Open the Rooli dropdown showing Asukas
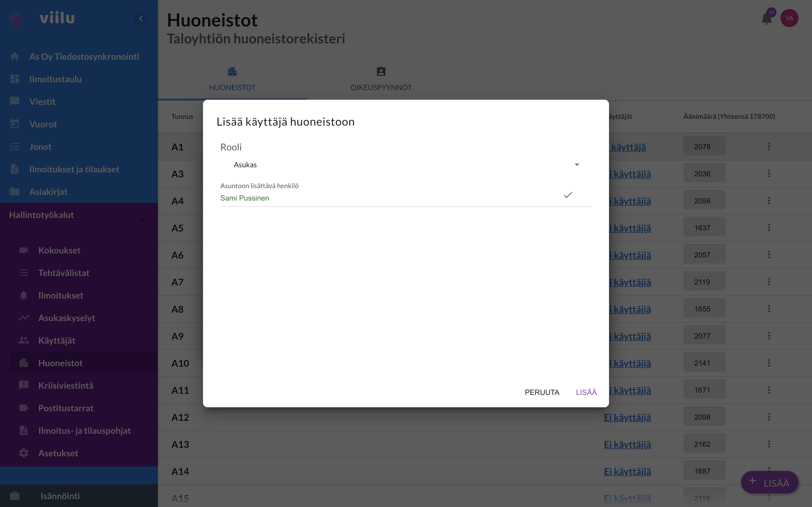Image resolution: width=812 pixels, height=507 pixels. coord(405,165)
